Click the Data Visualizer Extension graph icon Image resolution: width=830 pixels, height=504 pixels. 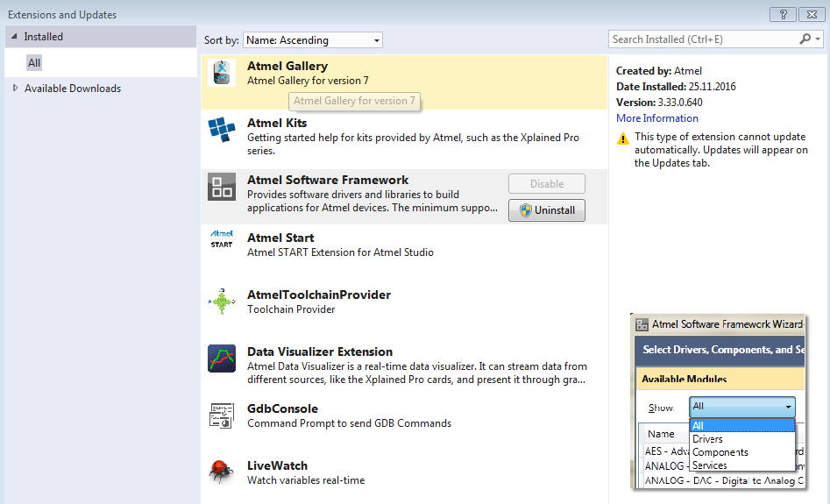[x=221, y=358]
